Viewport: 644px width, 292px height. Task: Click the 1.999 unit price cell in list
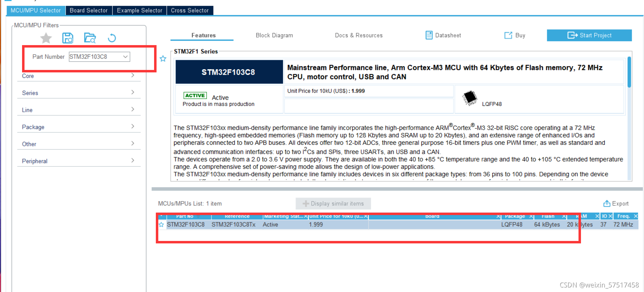click(316, 225)
